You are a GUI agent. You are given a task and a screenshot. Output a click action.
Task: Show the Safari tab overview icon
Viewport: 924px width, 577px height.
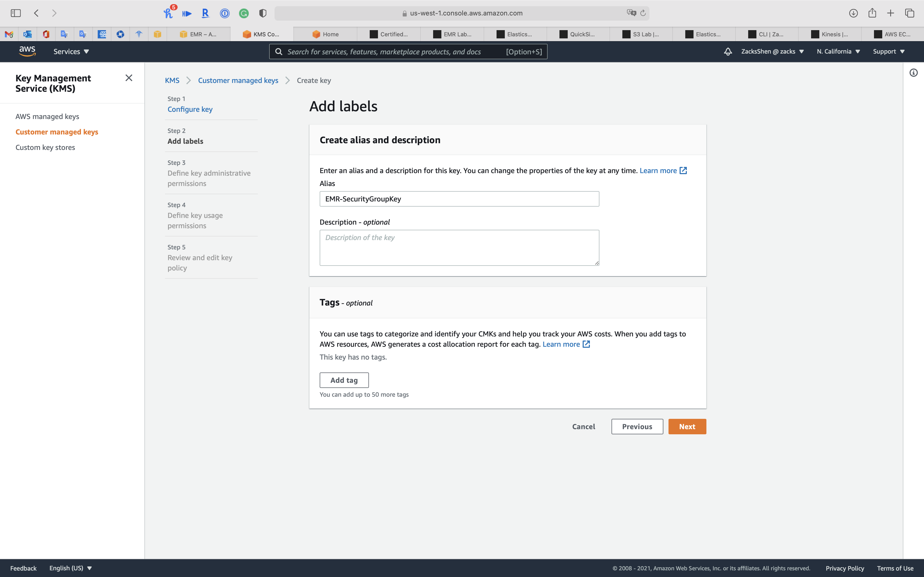[x=910, y=13]
